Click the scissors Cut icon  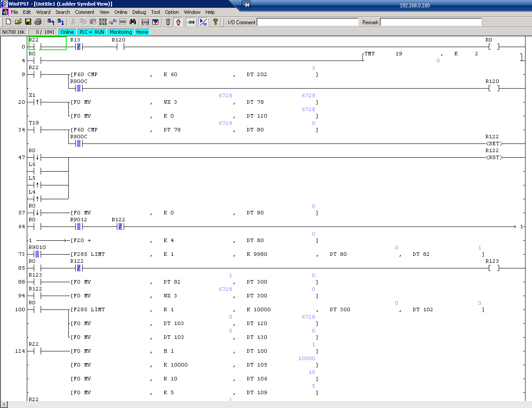pyautogui.click(x=74, y=22)
